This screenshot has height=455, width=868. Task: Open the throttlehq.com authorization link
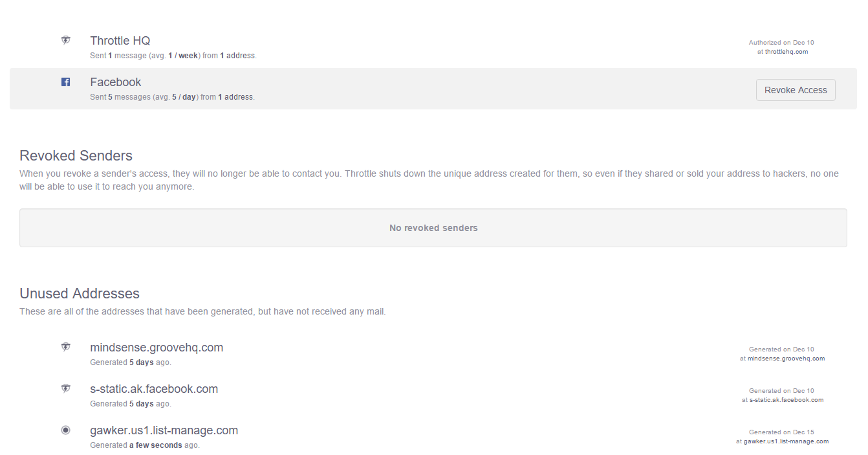click(786, 52)
